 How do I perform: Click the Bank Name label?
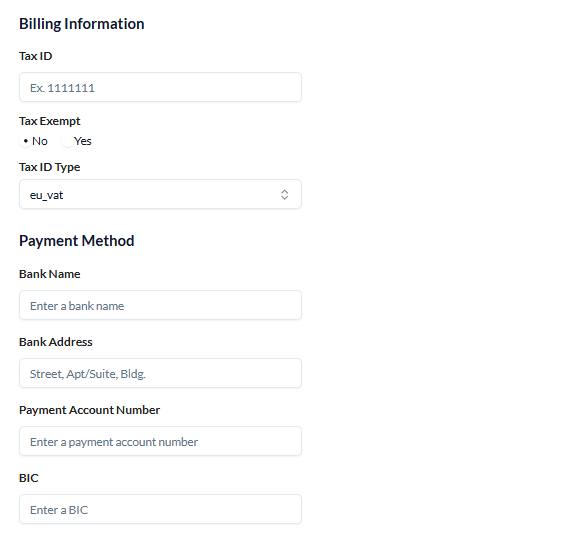[50, 274]
